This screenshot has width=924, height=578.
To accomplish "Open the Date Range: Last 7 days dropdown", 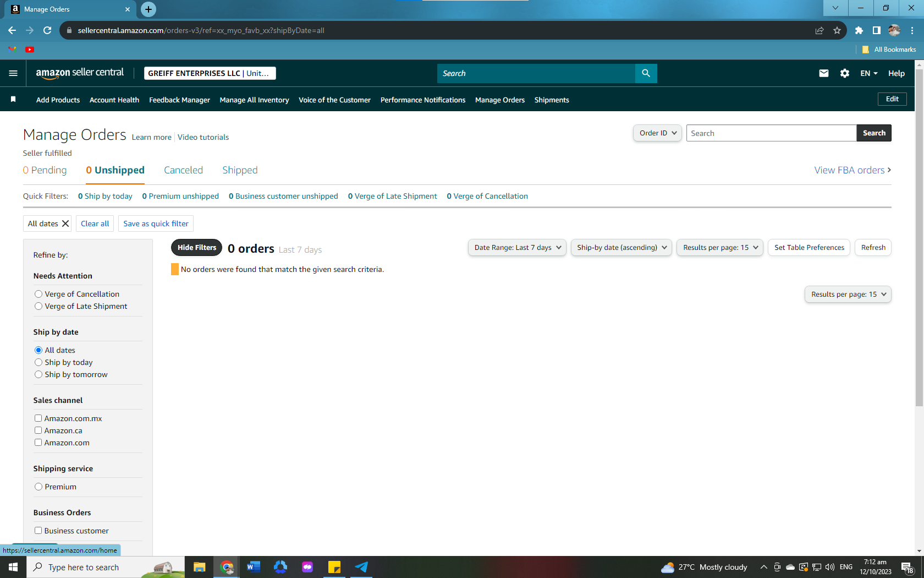I will pos(517,248).
